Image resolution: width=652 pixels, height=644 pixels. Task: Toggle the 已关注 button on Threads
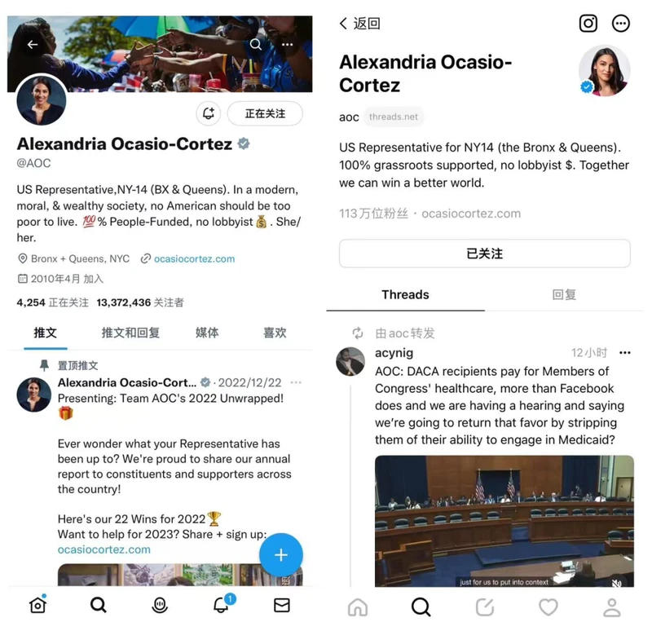coord(484,254)
